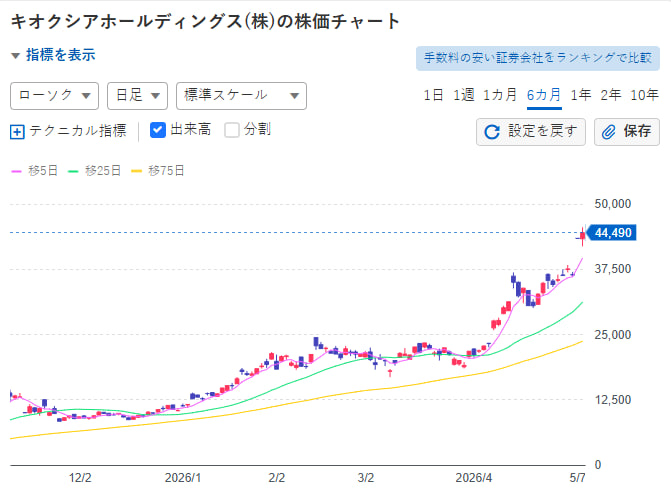This screenshot has height=490, width=671.
Task: Click the 3/2 date axis label
Action: click(365, 478)
